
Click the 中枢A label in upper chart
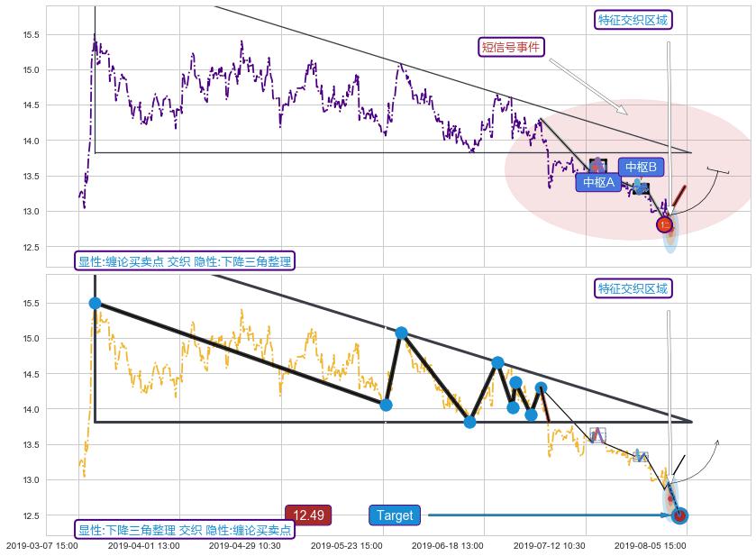click(x=598, y=182)
